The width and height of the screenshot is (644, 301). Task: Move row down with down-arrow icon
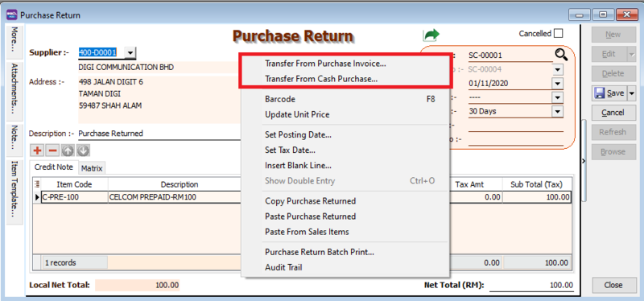point(83,150)
